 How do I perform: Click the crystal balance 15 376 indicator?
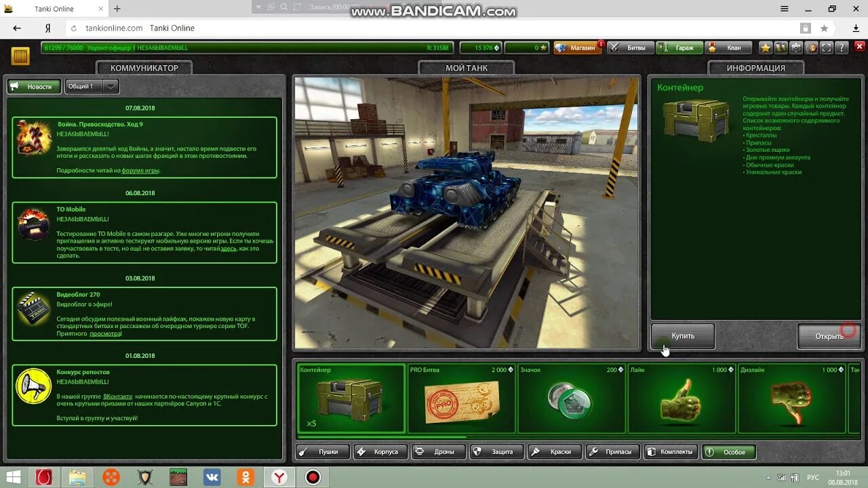(x=480, y=48)
